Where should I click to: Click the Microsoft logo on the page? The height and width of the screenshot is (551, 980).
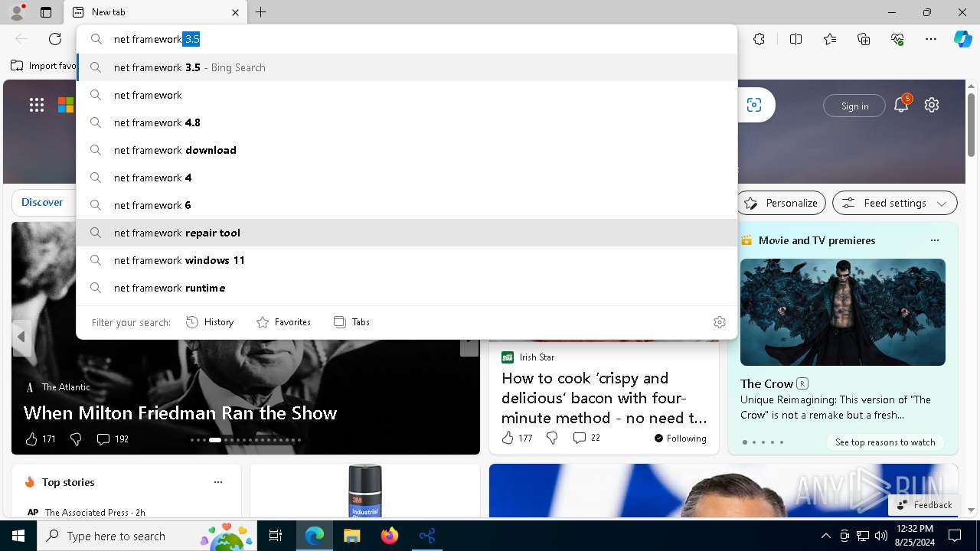pyautogui.click(x=66, y=105)
